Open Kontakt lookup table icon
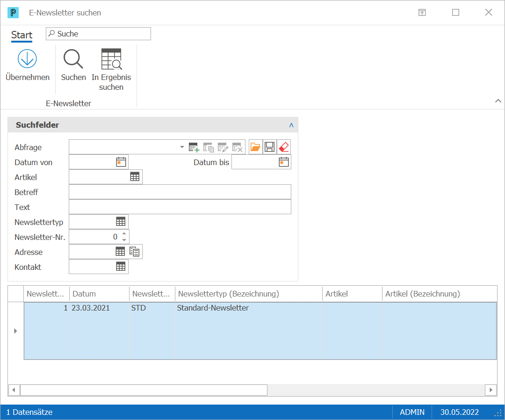505x420 pixels. 121,267
